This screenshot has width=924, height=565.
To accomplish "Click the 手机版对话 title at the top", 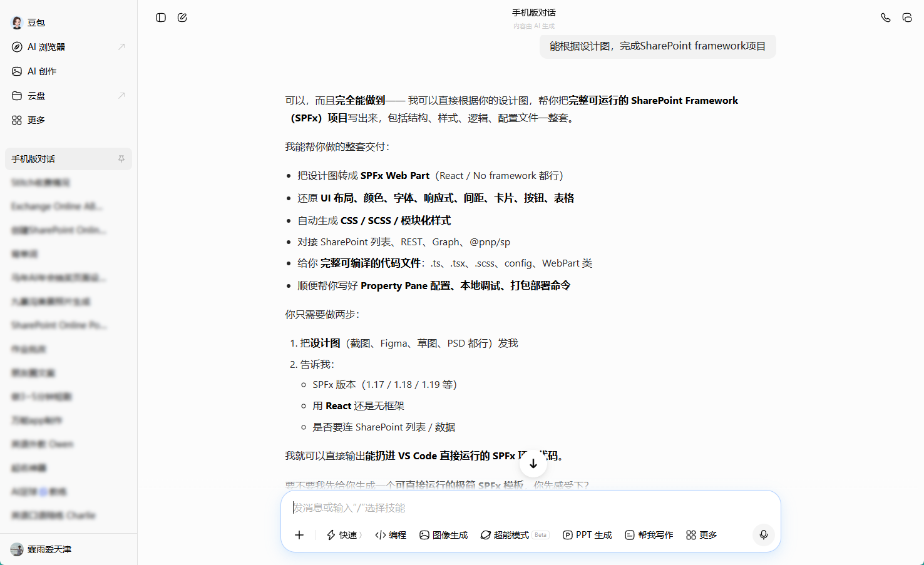I will tap(534, 13).
